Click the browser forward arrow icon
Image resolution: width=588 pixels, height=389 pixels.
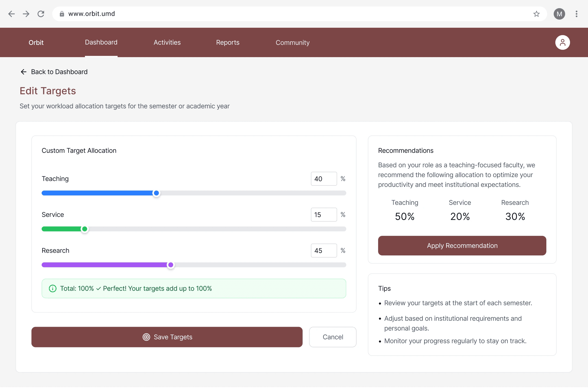click(26, 14)
